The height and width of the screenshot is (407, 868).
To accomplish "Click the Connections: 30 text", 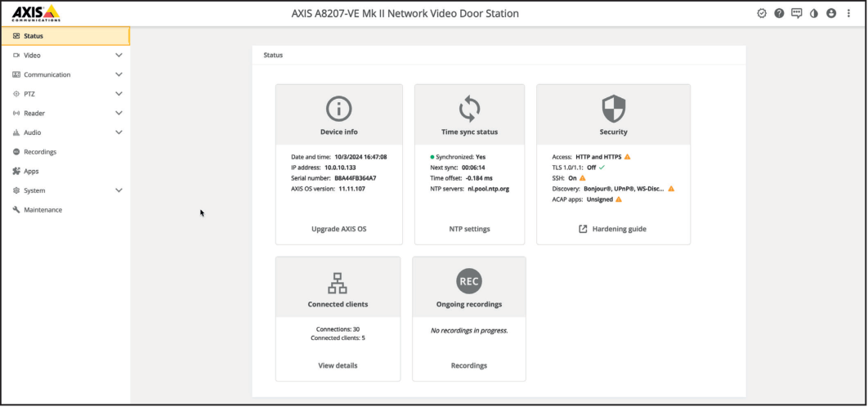I will [x=338, y=329].
